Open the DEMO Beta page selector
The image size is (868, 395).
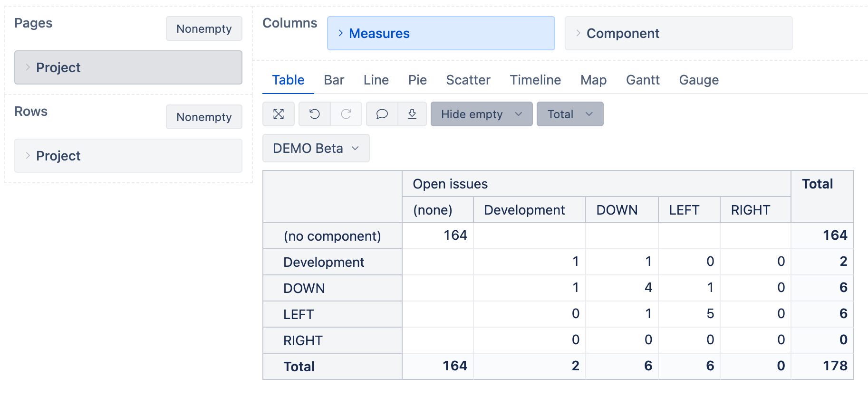[316, 148]
